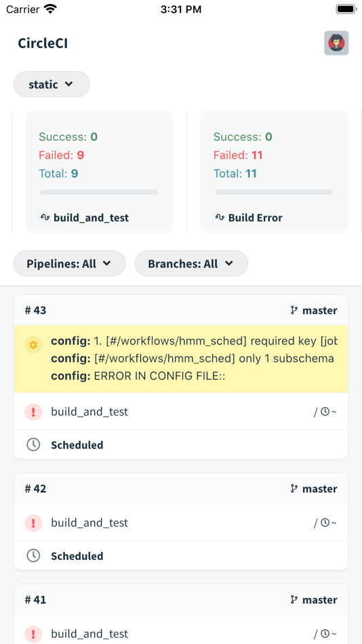This screenshot has height=644, width=362.
Task: Click 'Success: 0' in Build Error card
Action: (x=243, y=137)
